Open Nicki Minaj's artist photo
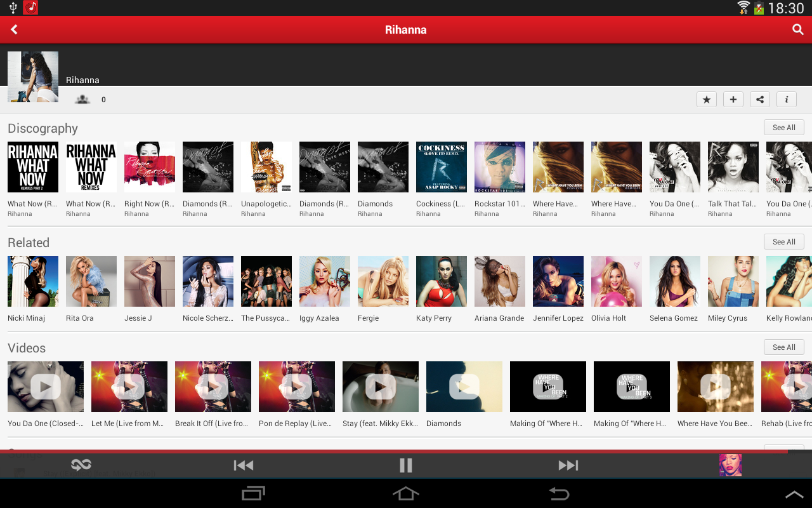This screenshot has width=812, height=508. (33, 281)
